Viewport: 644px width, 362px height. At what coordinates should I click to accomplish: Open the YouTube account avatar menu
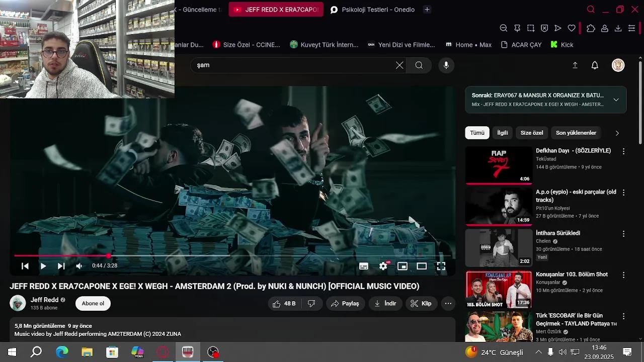click(618, 65)
